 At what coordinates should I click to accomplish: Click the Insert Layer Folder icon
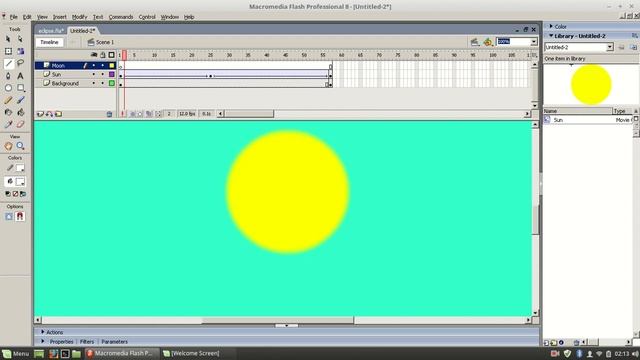pyautogui.click(x=59, y=114)
